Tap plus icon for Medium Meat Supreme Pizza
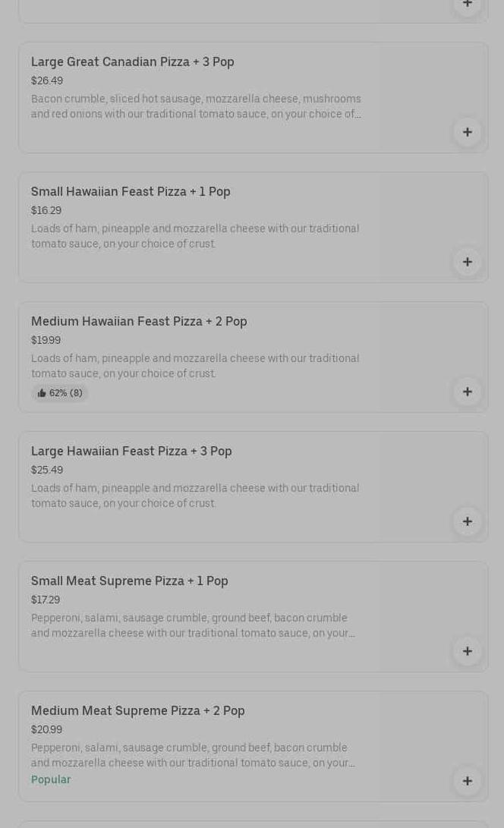This screenshot has height=828, width=504. click(x=467, y=781)
